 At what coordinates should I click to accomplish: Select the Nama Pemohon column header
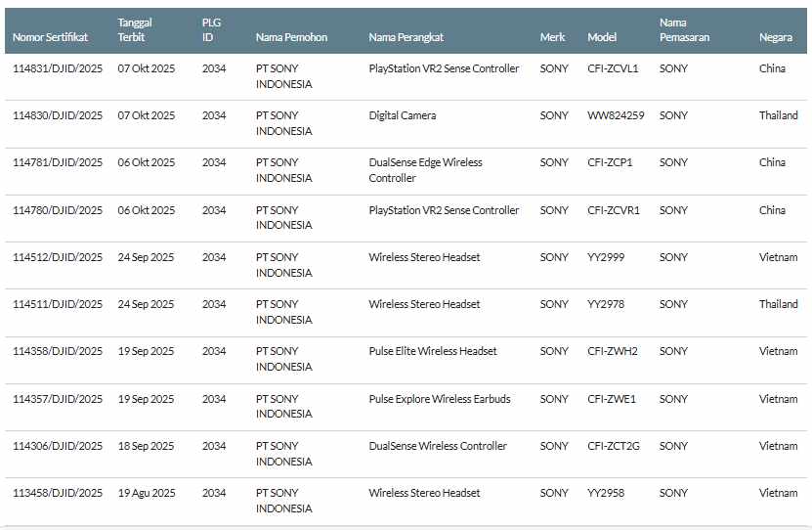291,37
